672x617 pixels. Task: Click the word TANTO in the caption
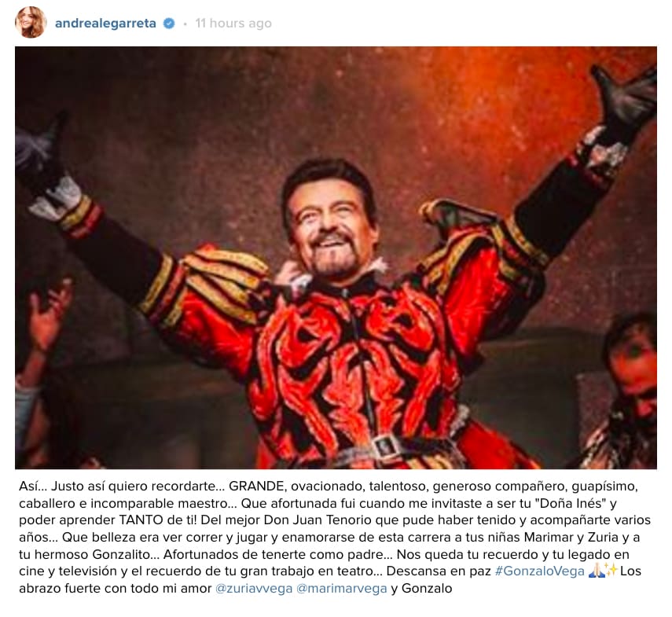click(x=141, y=520)
